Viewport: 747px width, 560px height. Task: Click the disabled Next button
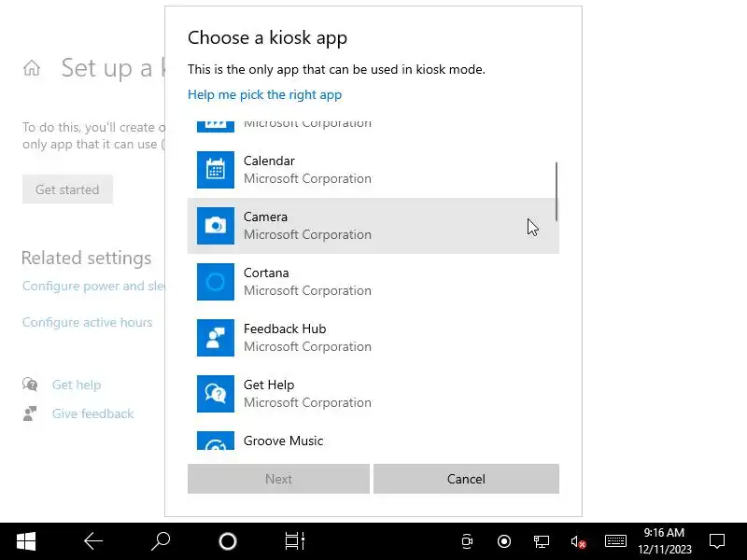[278, 479]
